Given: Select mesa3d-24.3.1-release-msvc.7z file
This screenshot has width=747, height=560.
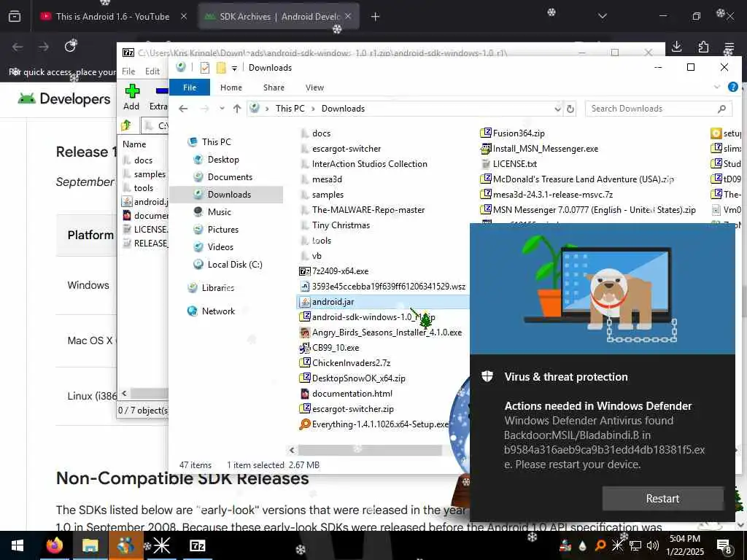Looking at the screenshot, I should (x=553, y=195).
